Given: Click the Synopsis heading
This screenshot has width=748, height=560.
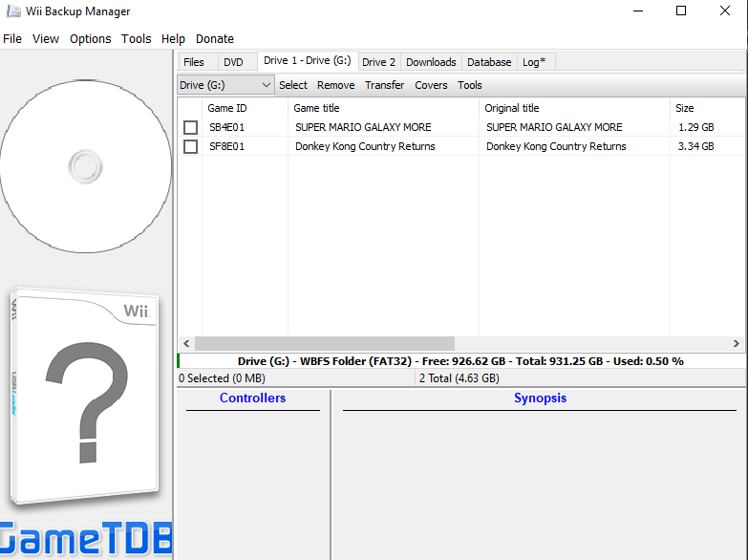Looking at the screenshot, I should [x=540, y=398].
